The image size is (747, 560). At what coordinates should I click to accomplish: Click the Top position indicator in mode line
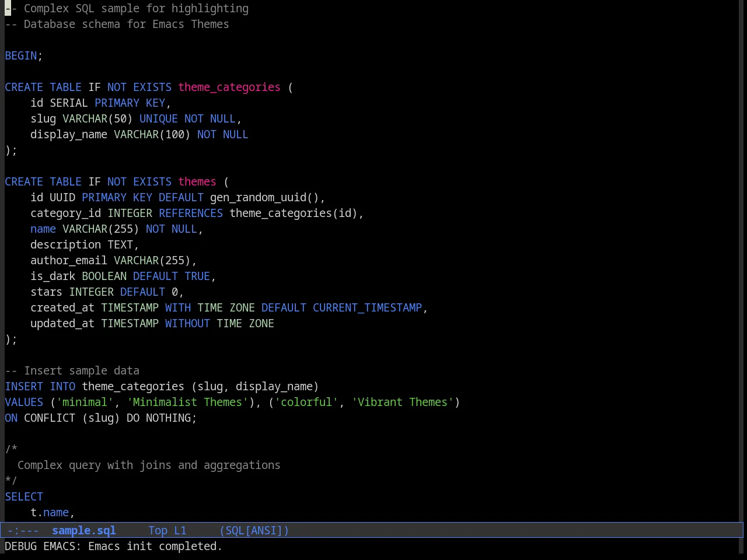[x=158, y=530]
